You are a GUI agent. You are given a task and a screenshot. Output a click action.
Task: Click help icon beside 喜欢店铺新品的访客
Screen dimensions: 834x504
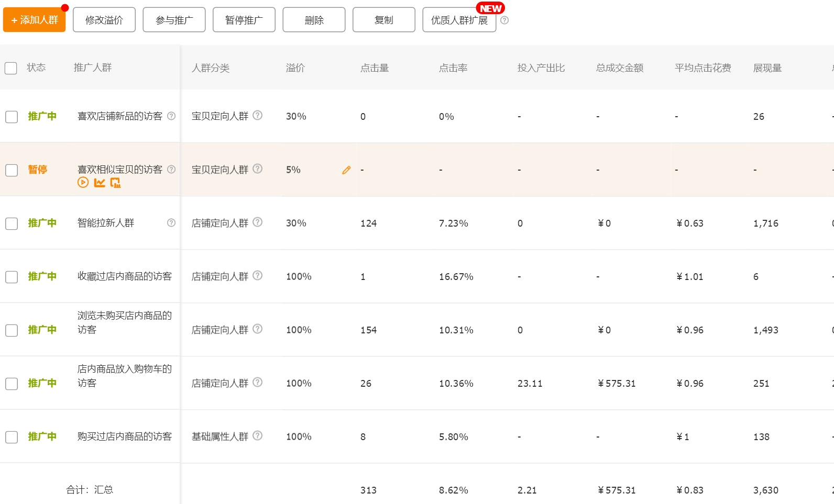[171, 116]
